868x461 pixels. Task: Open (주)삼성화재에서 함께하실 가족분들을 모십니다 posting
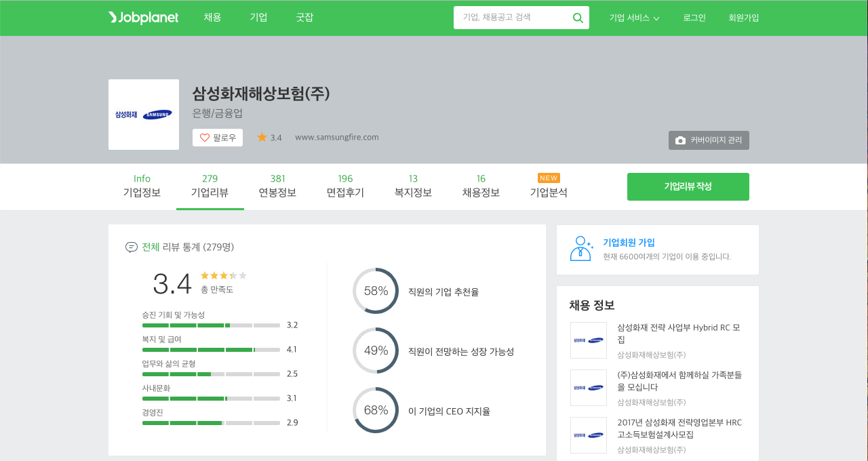click(679, 381)
